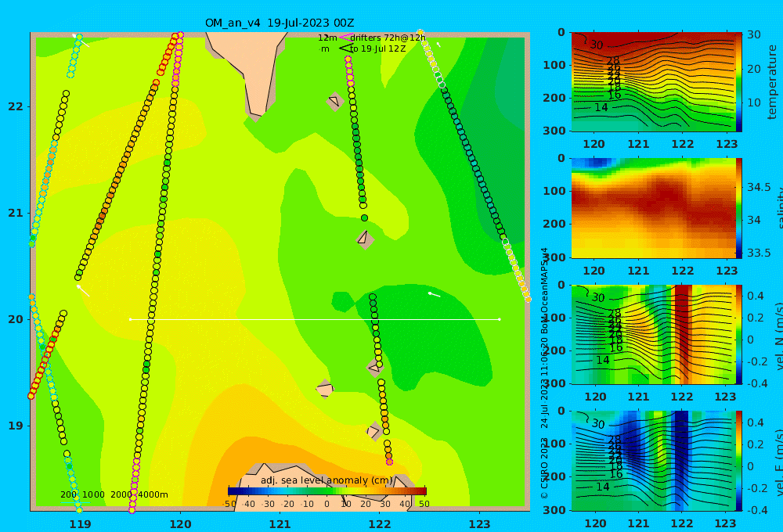Click the vel. E section color bar
Screen dimensions: 783x532
coord(739,461)
